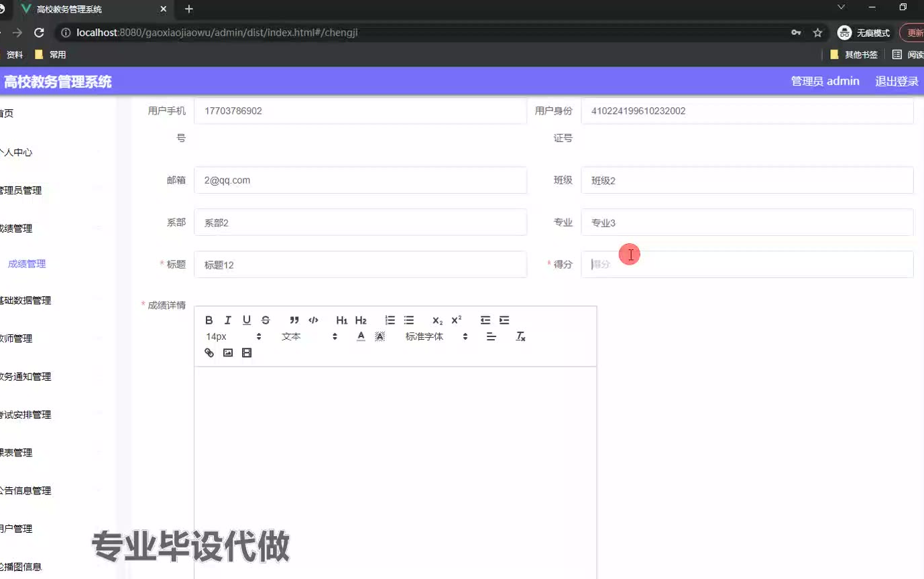Open the 文本 header style dropdown
Viewport: 924px width, 579px height.
309,336
